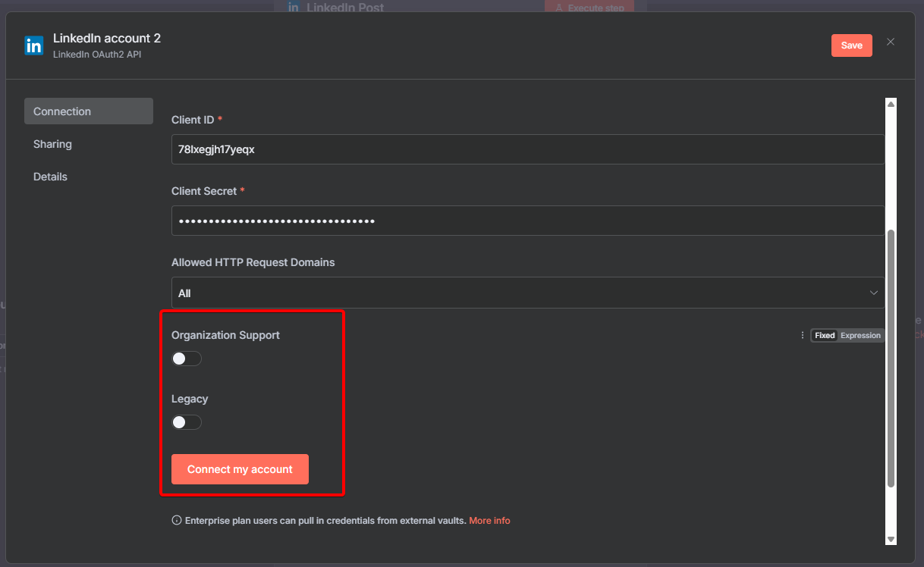
Task: Enable the Organization Support toggle
Action: (x=187, y=359)
